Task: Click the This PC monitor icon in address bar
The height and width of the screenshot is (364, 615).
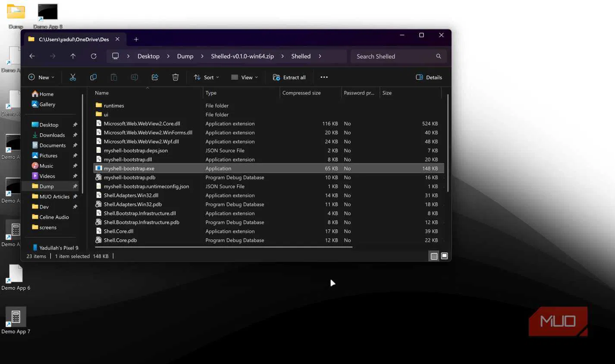Action: 115,56
